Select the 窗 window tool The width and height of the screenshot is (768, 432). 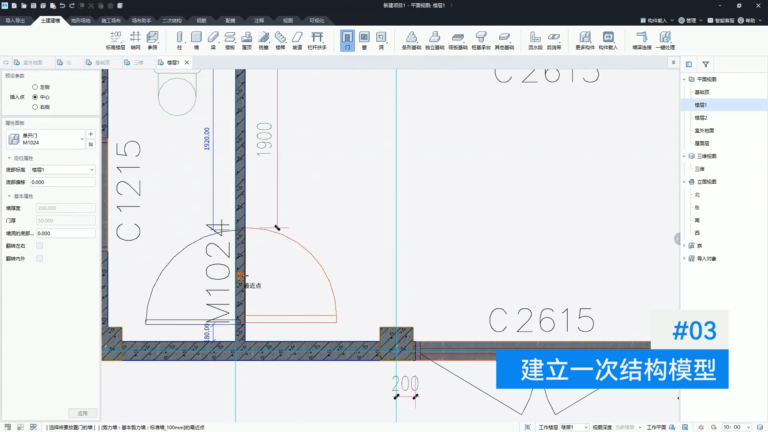pyautogui.click(x=364, y=40)
